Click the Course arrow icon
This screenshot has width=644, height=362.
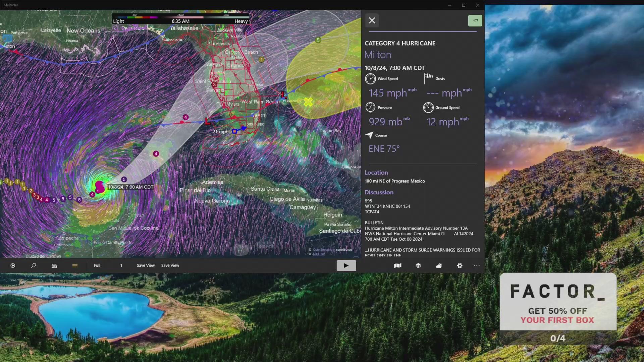(x=369, y=135)
